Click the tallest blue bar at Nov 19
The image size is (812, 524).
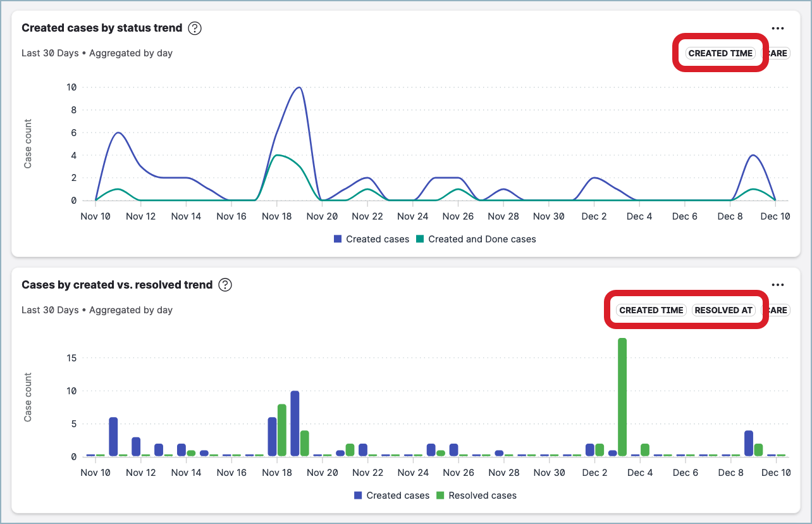(295, 423)
